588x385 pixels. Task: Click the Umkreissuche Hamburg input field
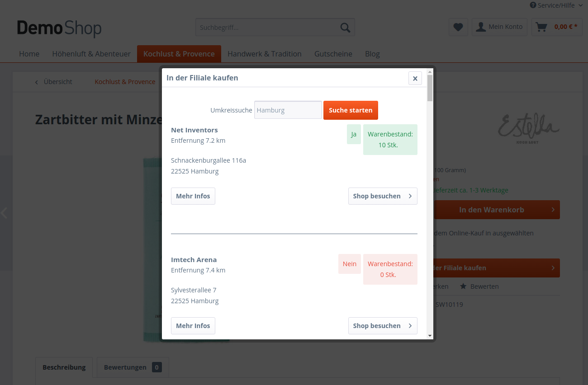coord(288,110)
